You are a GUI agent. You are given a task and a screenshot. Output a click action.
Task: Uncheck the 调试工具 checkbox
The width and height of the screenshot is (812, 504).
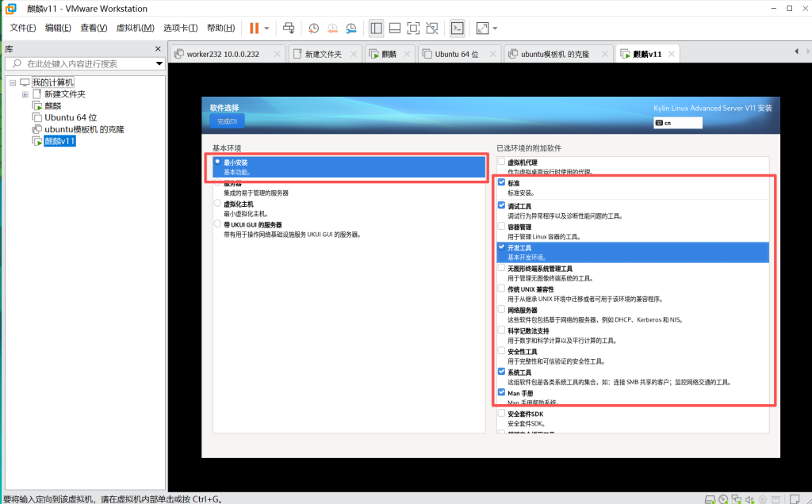click(x=501, y=205)
